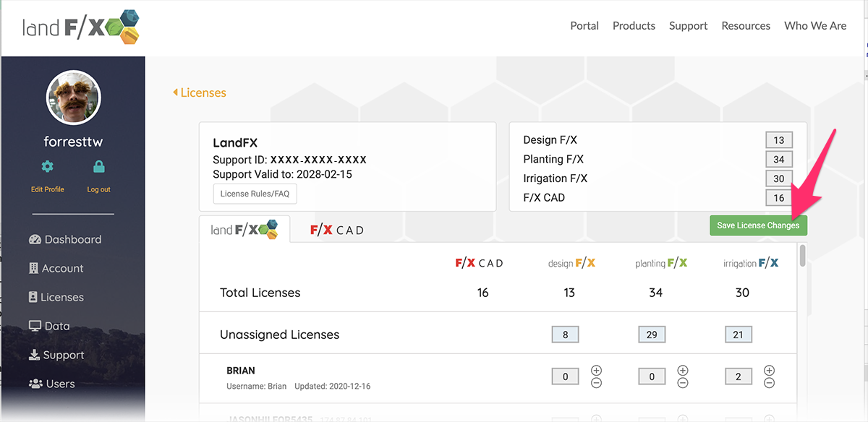Image resolution: width=868 pixels, height=422 pixels.
Task: Go back via the Licenses breadcrumb
Action: pyautogui.click(x=200, y=92)
